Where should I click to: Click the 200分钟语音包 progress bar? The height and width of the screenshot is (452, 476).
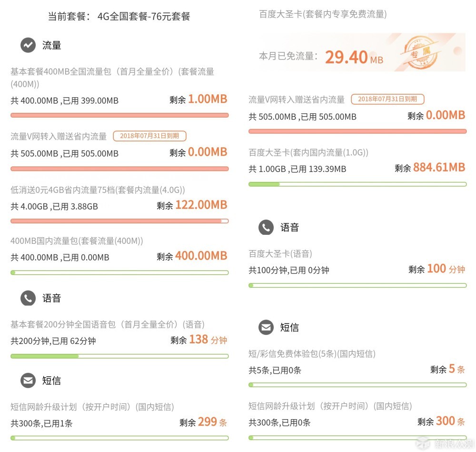click(x=119, y=356)
